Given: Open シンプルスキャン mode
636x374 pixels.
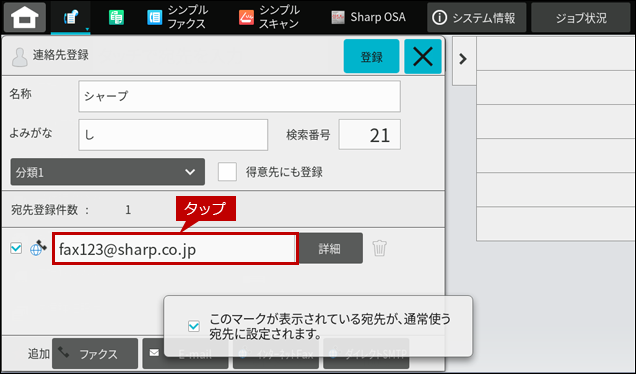Looking at the screenshot, I should pyautogui.click(x=269, y=17).
